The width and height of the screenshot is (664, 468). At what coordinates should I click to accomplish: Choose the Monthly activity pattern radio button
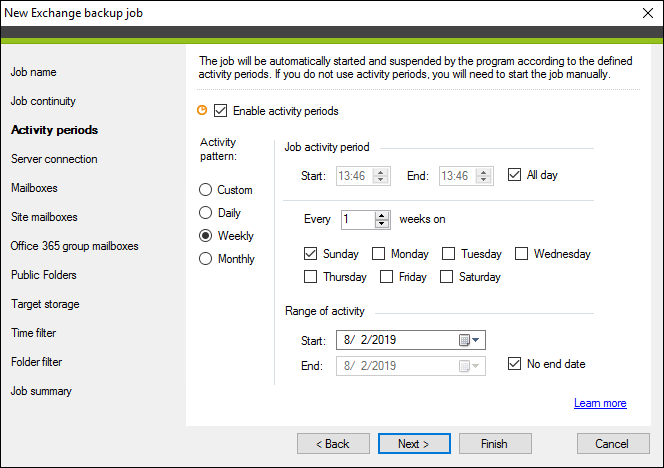[x=205, y=258]
